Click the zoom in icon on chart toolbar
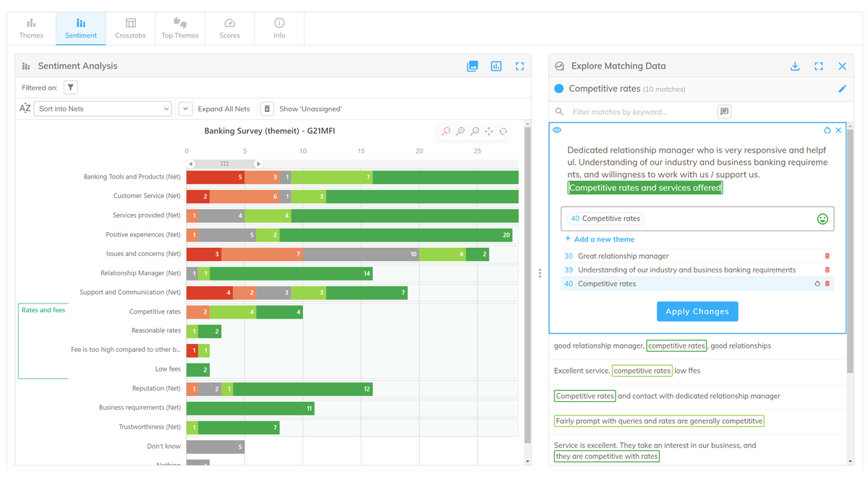868x477 pixels. (460, 132)
